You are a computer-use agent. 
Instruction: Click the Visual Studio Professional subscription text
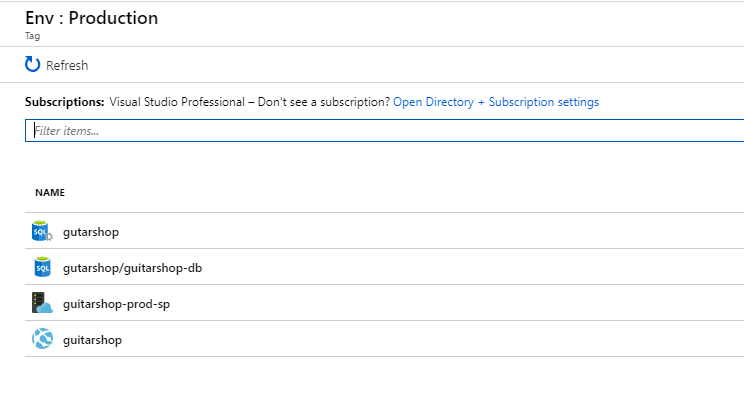pyautogui.click(x=177, y=102)
